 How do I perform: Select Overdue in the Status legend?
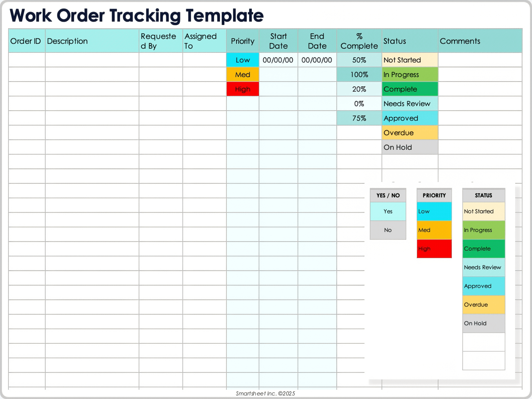(x=484, y=305)
